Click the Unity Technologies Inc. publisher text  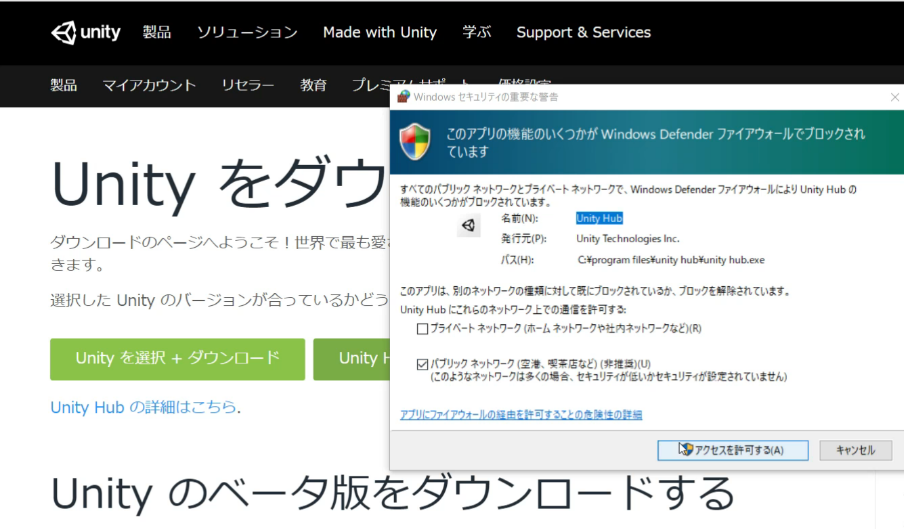tap(628, 239)
